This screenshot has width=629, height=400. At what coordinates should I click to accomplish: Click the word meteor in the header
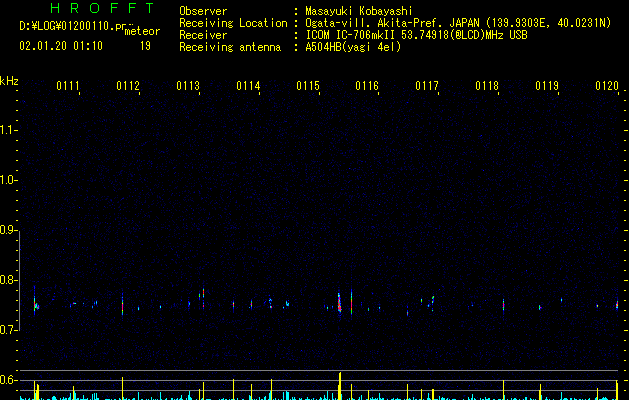[x=142, y=31]
